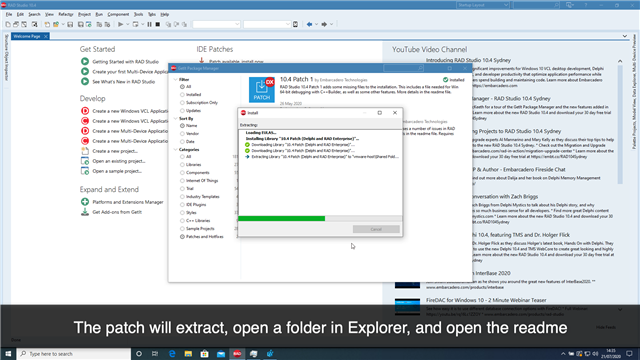The width and height of the screenshot is (640, 360).
Task: Click the Cortana circle icon
Action: coord(139,354)
